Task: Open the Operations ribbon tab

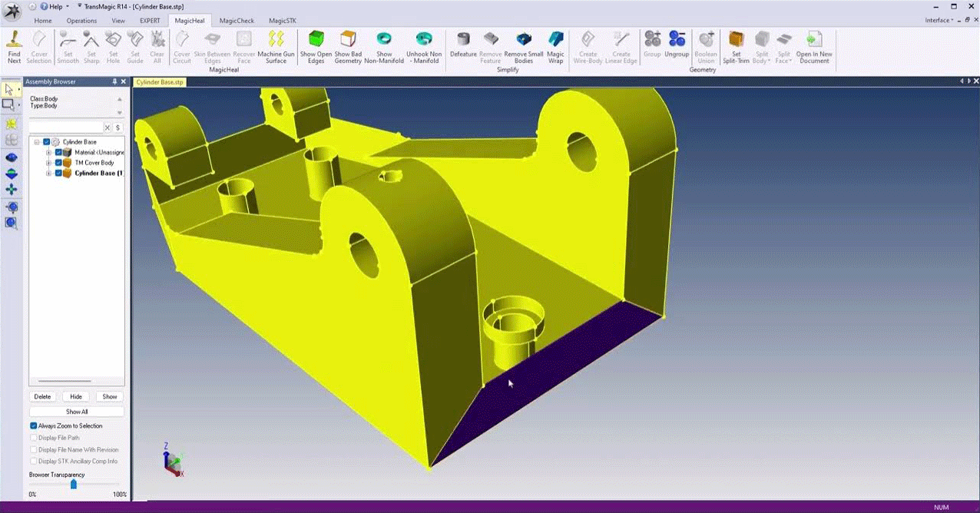Action: (x=81, y=21)
